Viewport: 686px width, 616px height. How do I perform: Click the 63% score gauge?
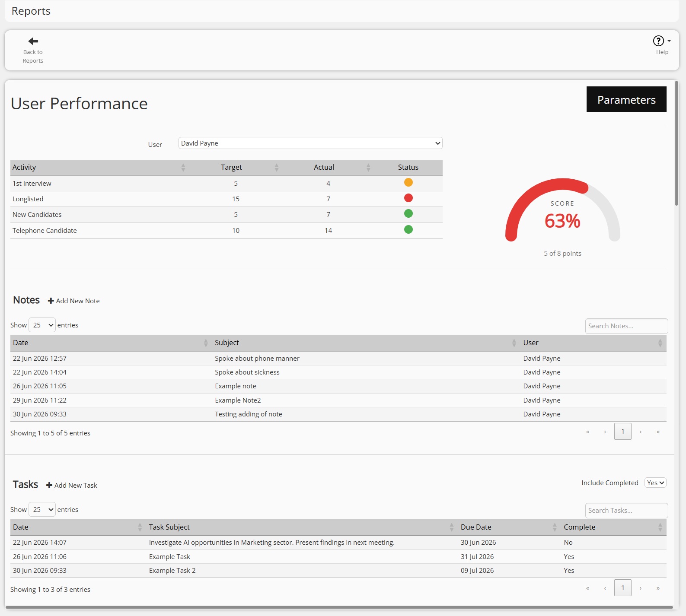pos(562,210)
